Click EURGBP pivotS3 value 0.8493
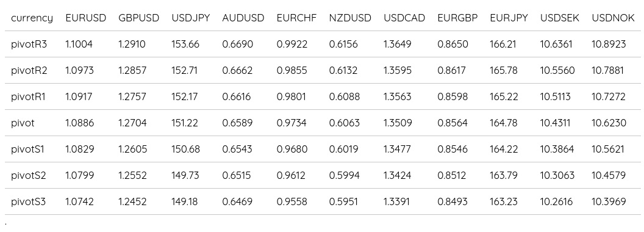 (x=452, y=201)
